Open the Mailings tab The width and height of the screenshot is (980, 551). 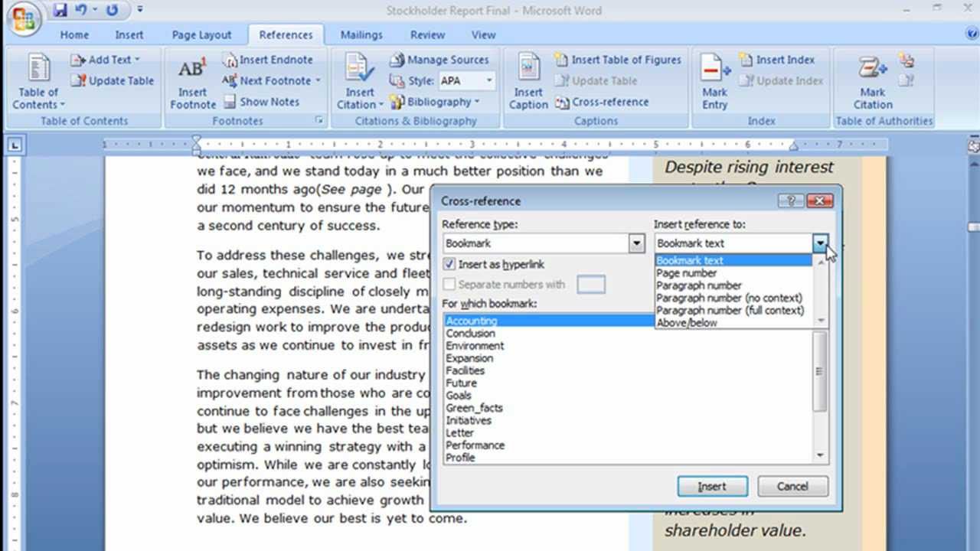click(361, 34)
